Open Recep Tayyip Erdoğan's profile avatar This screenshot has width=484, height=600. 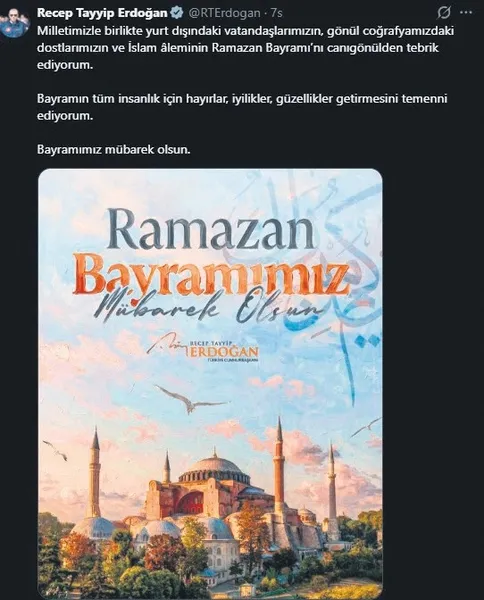15,22
